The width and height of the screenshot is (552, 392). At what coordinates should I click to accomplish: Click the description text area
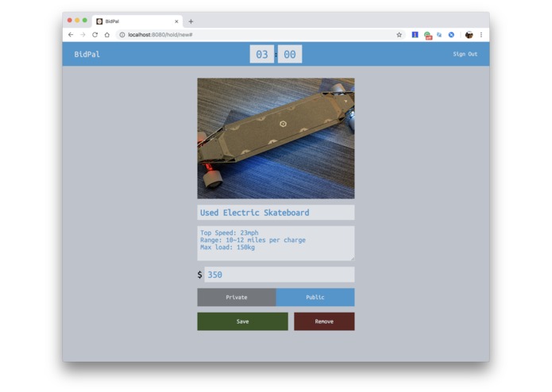tap(276, 244)
